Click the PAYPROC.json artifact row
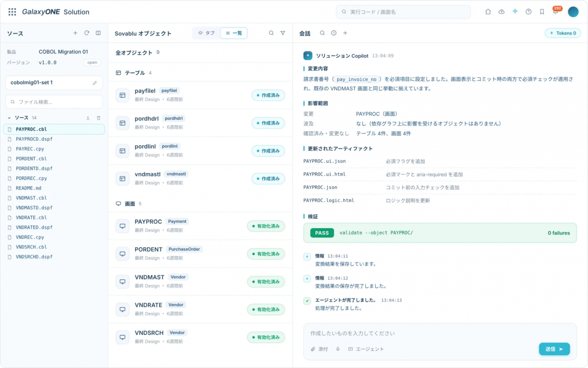This screenshot has width=588, height=368. pos(440,187)
